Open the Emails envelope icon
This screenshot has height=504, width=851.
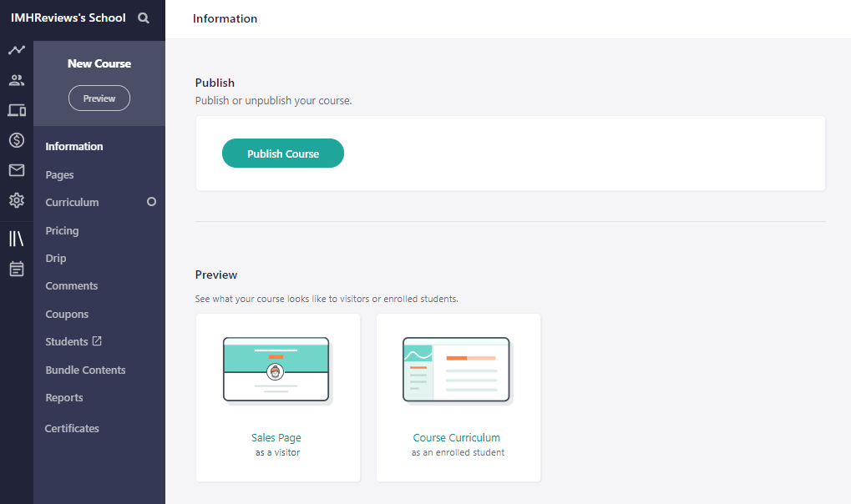click(17, 170)
